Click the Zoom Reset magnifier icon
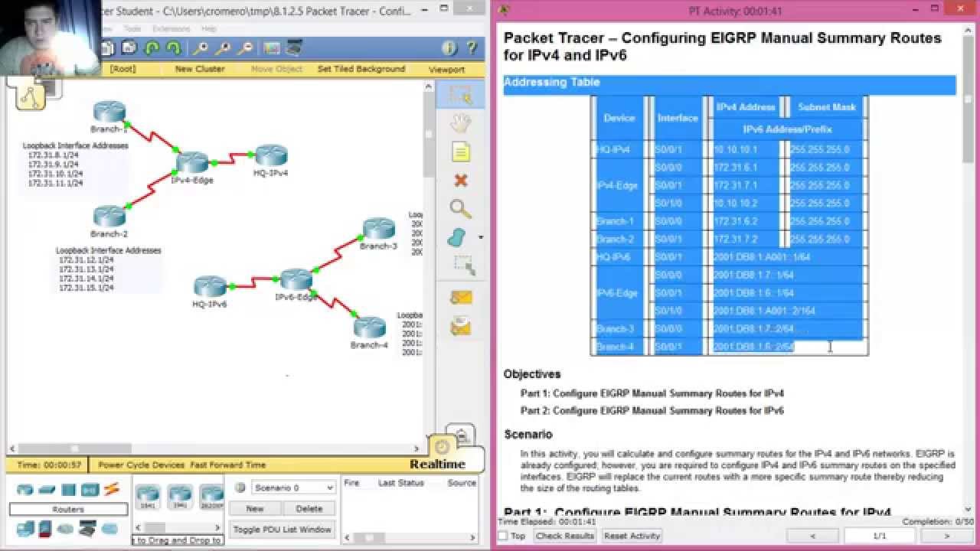Viewport: 980px width, 551px height. pyautogui.click(x=224, y=48)
